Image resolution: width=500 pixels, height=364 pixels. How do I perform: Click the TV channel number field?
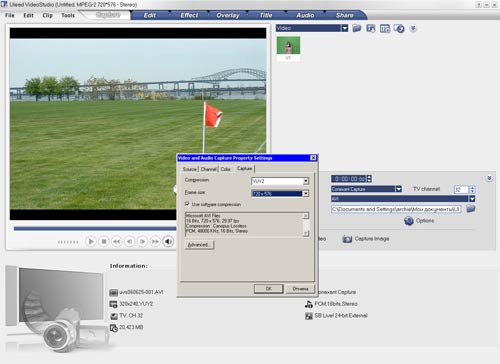pos(461,189)
